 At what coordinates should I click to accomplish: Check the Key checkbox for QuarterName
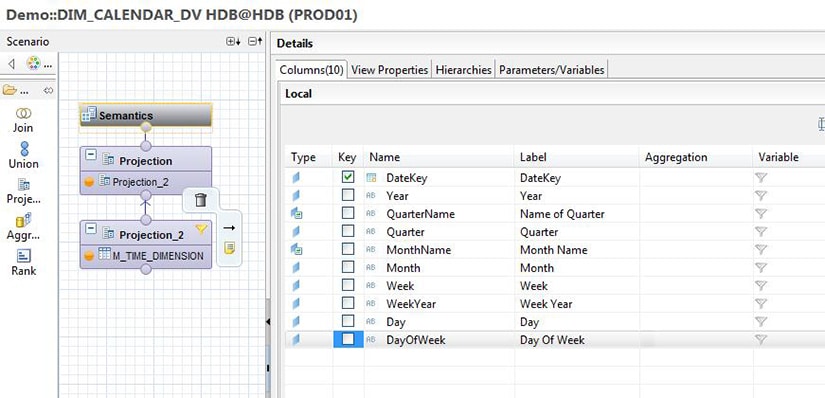[x=348, y=213]
